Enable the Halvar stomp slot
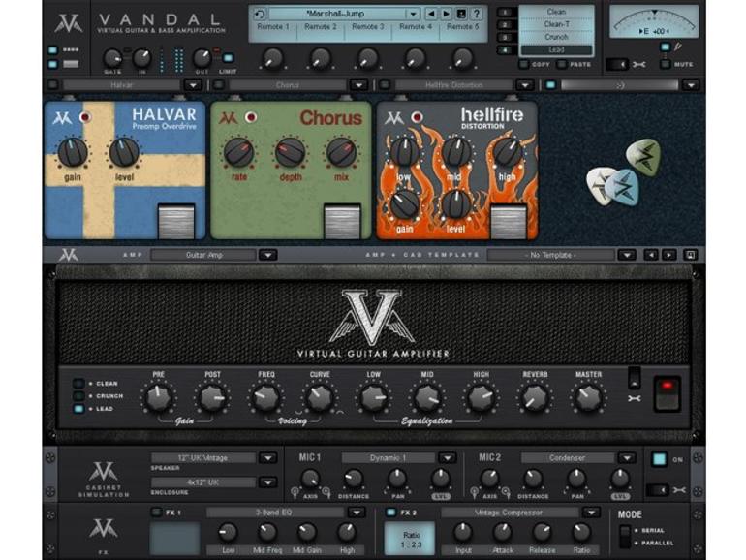 (x=53, y=85)
